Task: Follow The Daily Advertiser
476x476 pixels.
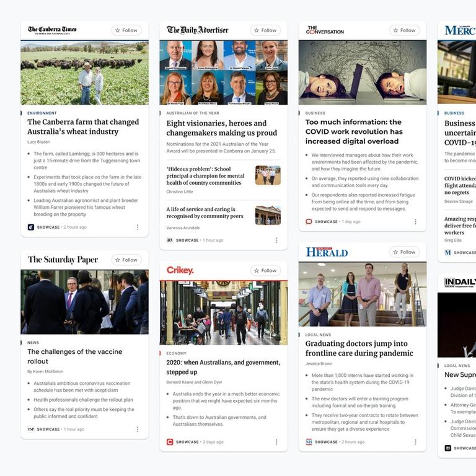Action: click(265, 30)
